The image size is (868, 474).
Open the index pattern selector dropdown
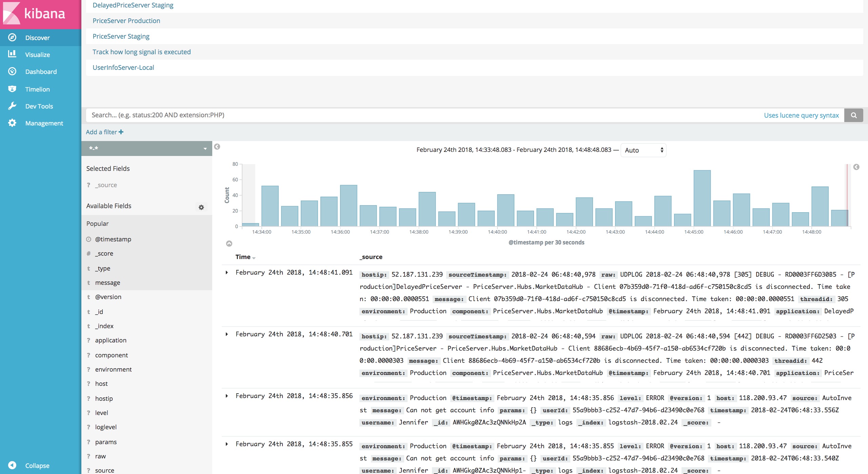pyautogui.click(x=146, y=149)
